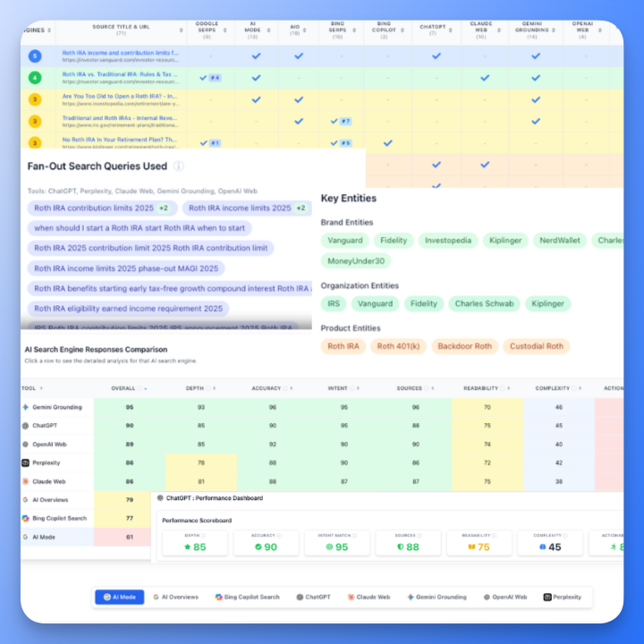Click the #1 rank badge in Google SERPs
644x644 pixels.
click(216, 143)
